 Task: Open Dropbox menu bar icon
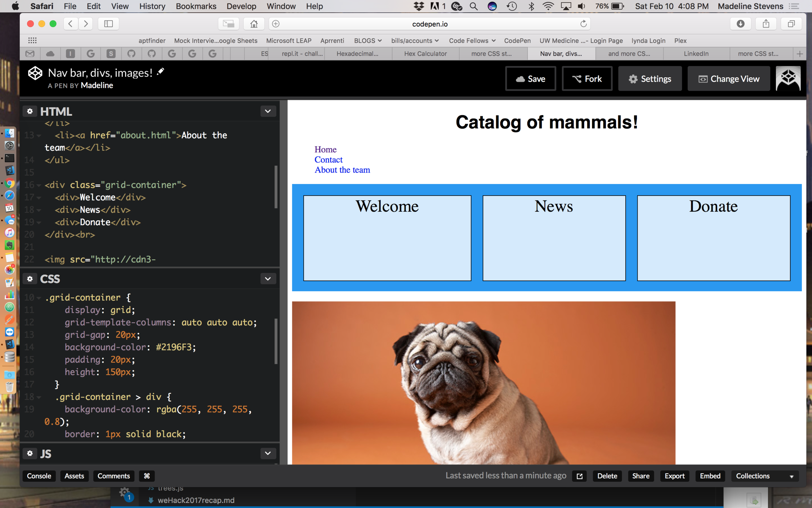419,6
